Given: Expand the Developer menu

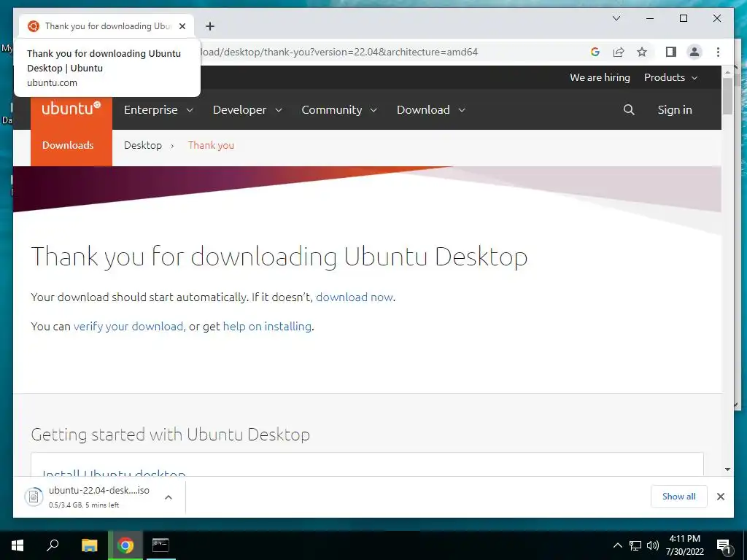Looking at the screenshot, I should pos(248,110).
